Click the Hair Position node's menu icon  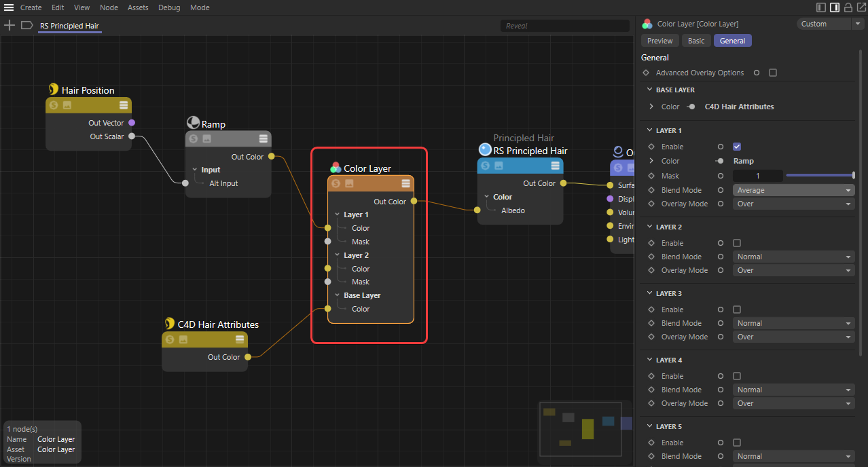(124, 105)
